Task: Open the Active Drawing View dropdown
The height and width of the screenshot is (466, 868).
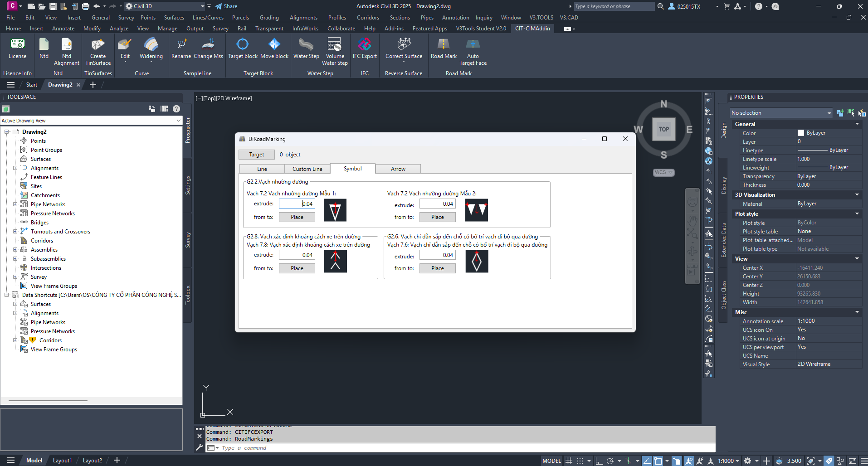Action: tap(91, 121)
